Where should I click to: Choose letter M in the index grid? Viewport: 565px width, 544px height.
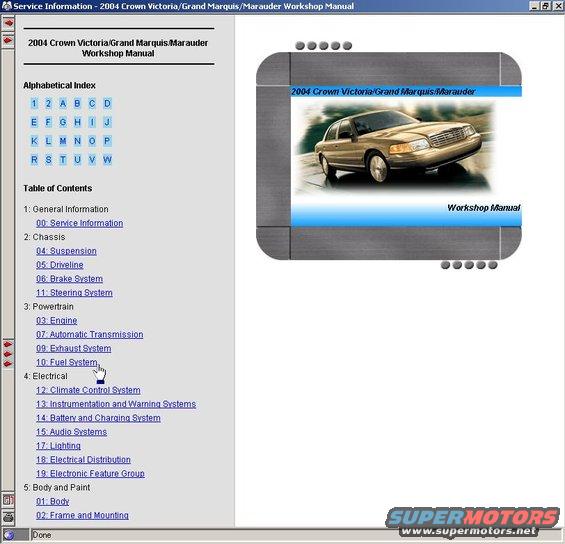[x=63, y=141]
